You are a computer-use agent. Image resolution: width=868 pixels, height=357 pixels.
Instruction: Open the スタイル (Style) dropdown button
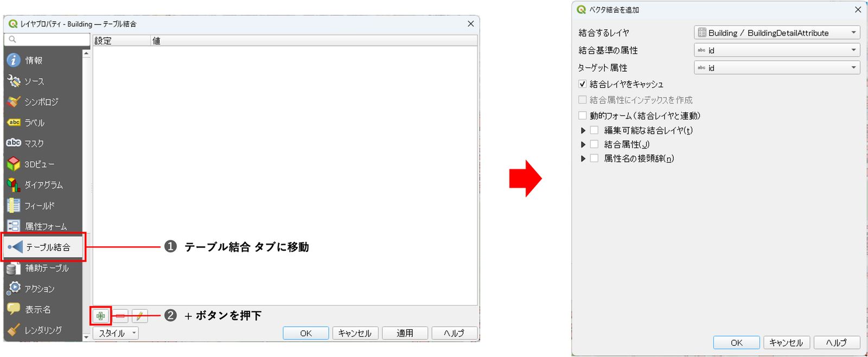(116, 333)
